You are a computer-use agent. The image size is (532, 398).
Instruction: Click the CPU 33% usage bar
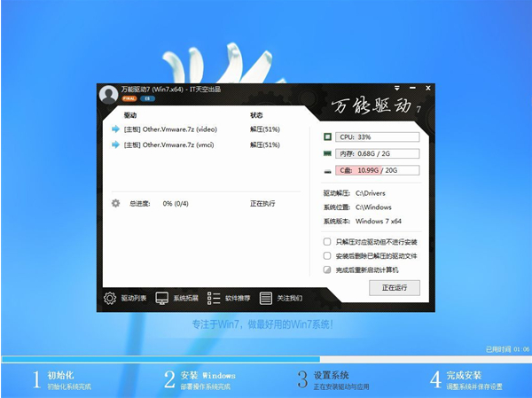378,137
